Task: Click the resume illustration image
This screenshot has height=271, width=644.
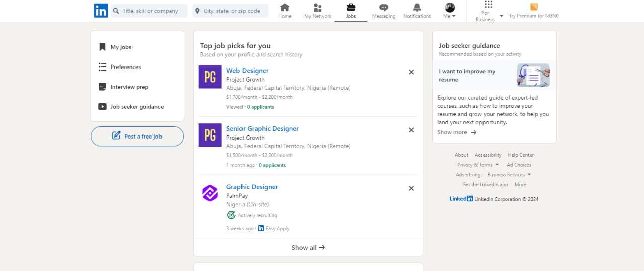Action: (533, 75)
